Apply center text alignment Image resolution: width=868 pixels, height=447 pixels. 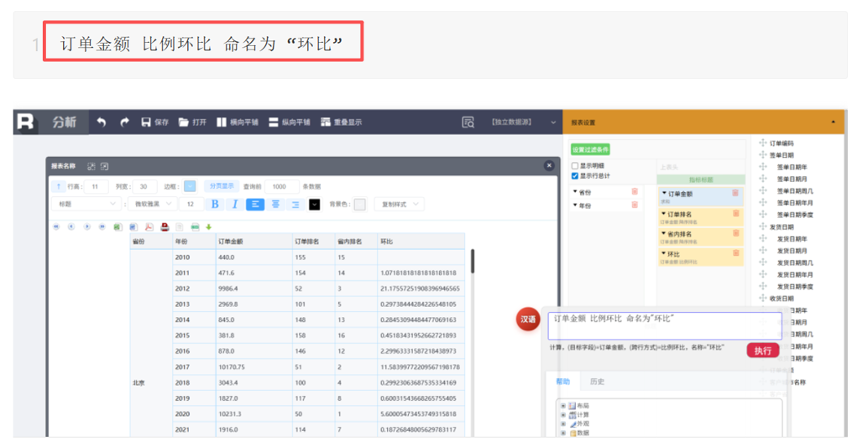(275, 204)
